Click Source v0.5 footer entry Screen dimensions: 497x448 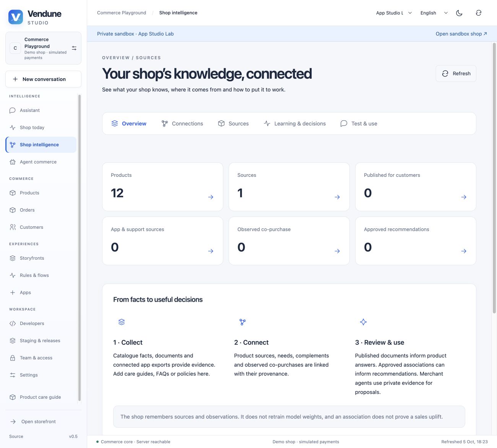pos(43,437)
